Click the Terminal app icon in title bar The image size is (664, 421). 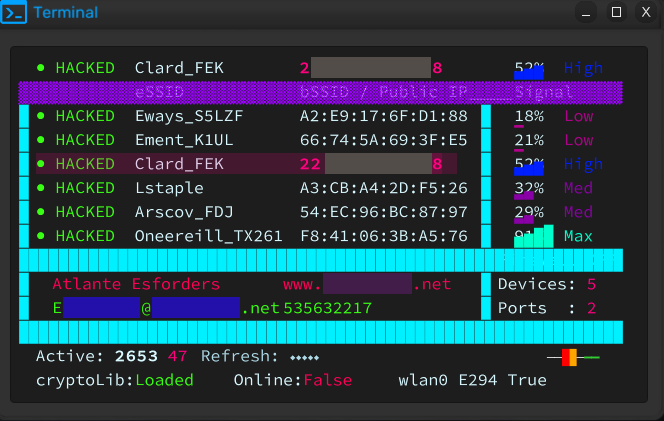14,12
